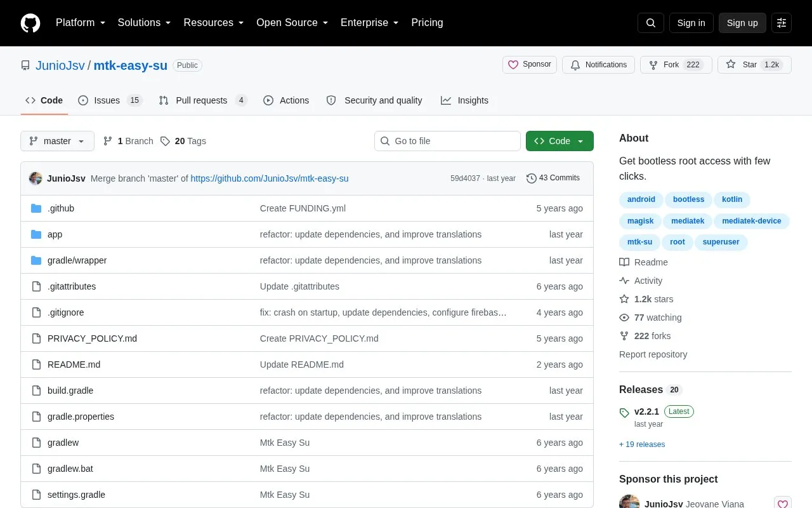Click the Sponsor heart button
812x508 pixels.
pyautogui.click(x=530, y=65)
